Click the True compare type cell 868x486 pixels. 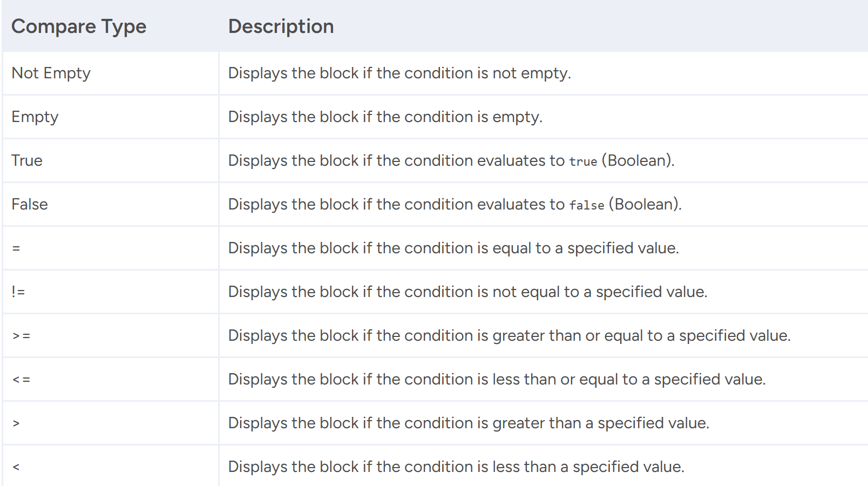pos(27,160)
